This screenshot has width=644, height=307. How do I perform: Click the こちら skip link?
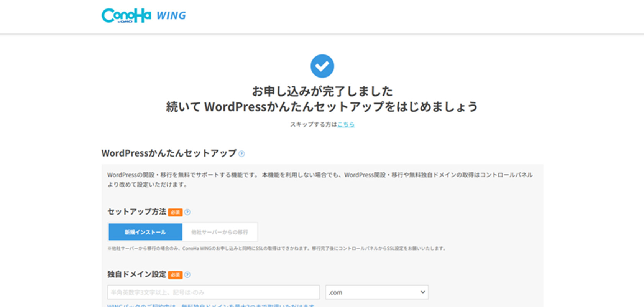coord(346,124)
